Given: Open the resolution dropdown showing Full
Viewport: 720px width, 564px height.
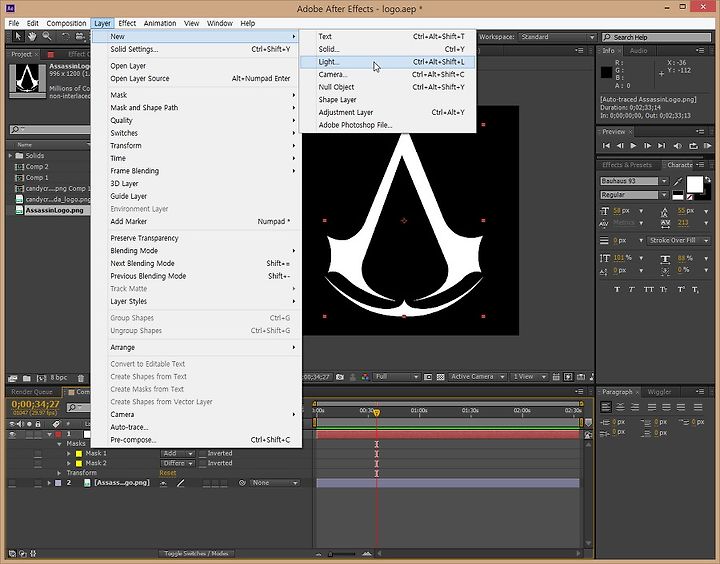Looking at the screenshot, I should pos(397,377).
